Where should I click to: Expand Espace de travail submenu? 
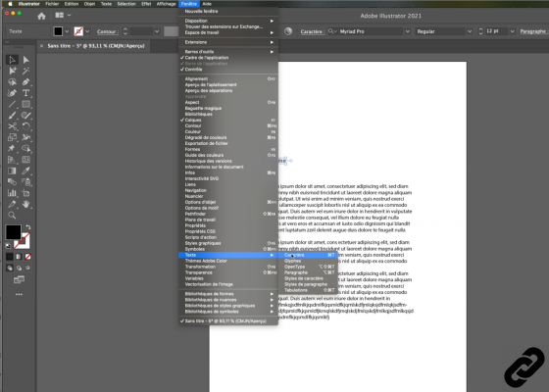click(228, 32)
